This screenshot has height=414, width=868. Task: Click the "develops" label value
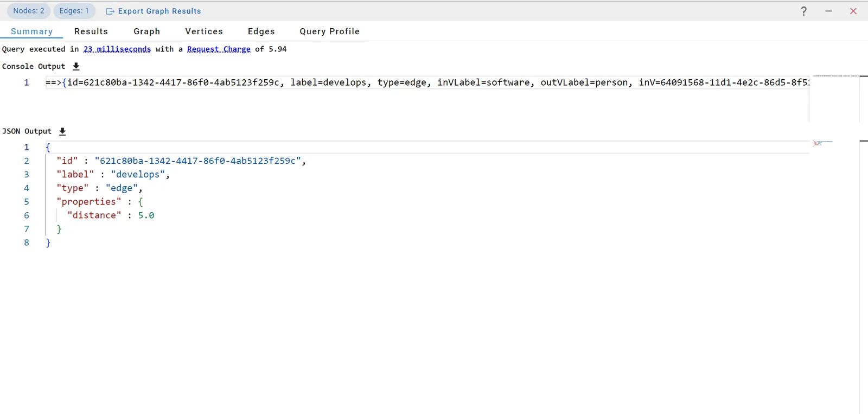(138, 174)
